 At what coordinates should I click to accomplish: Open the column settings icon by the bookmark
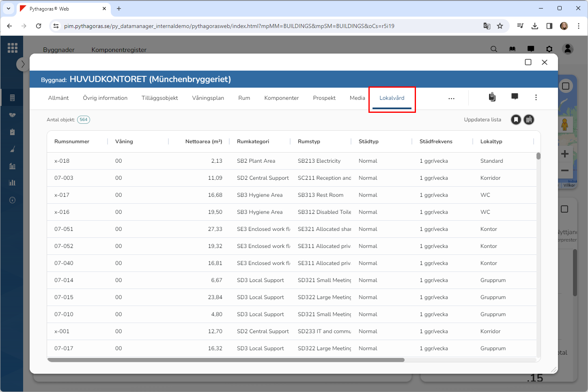tap(529, 120)
